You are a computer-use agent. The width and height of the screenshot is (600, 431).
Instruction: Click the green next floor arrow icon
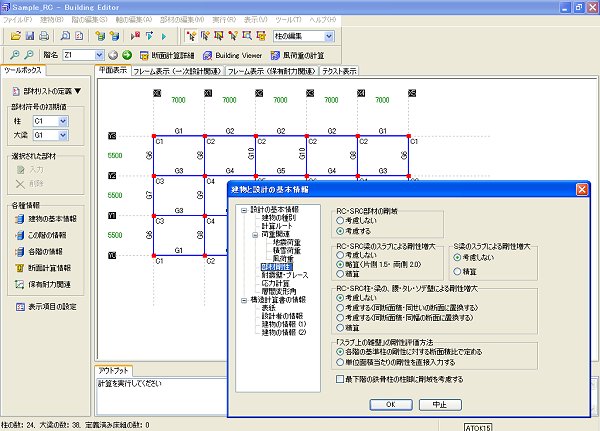coord(127,55)
